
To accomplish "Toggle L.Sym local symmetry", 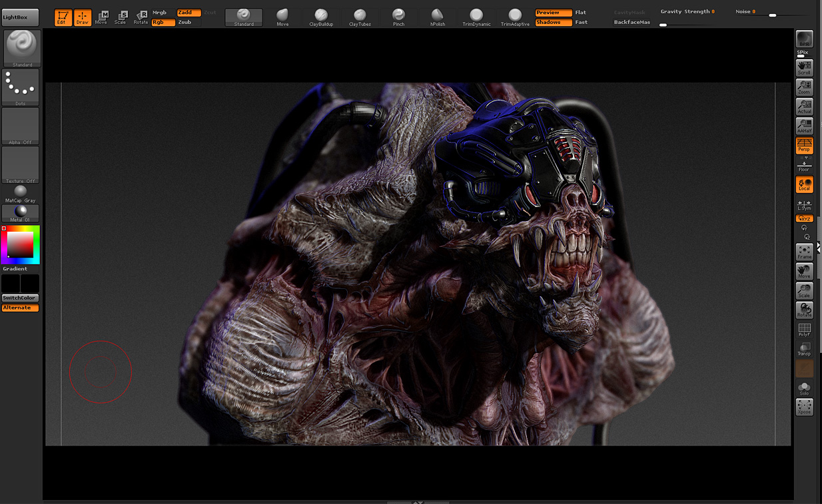I will point(805,205).
